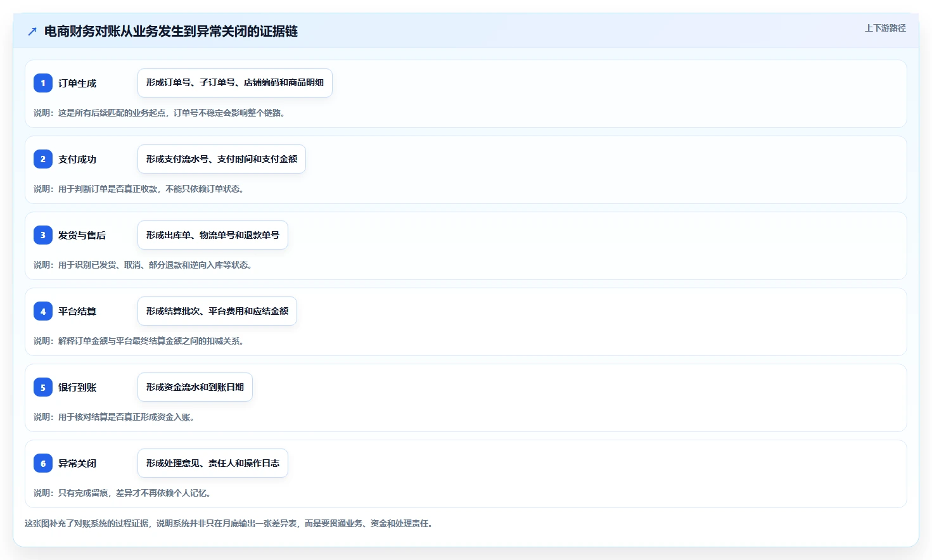Select the 形成出库单、物流单号和退款单号 chip
The image size is (932, 560).
coord(213,235)
